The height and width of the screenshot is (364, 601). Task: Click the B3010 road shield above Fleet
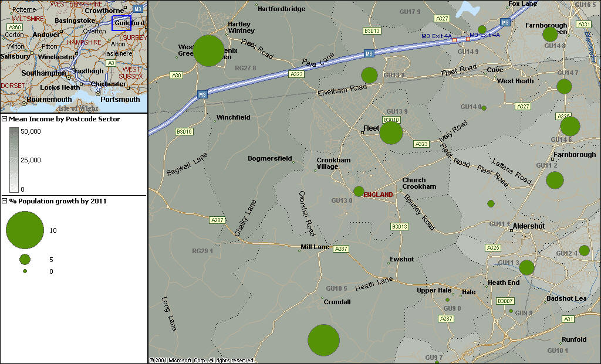pyautogui.click(x=392, y=120)
